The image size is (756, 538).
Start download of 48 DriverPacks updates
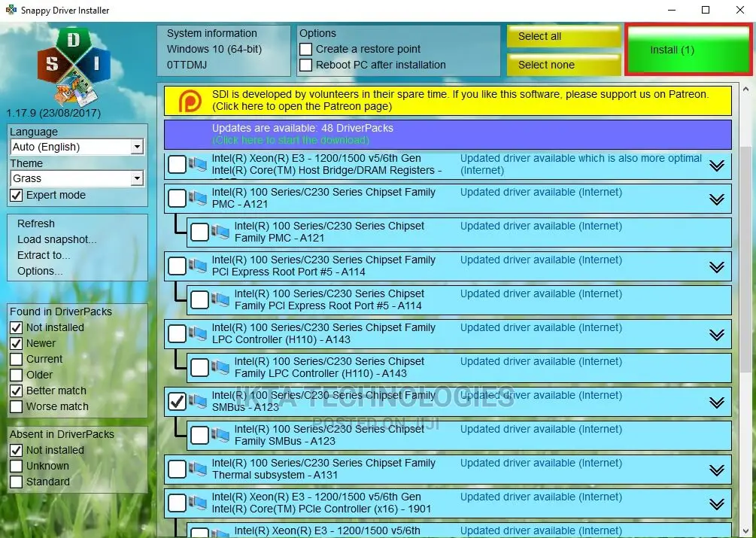(x=448, y=135)
